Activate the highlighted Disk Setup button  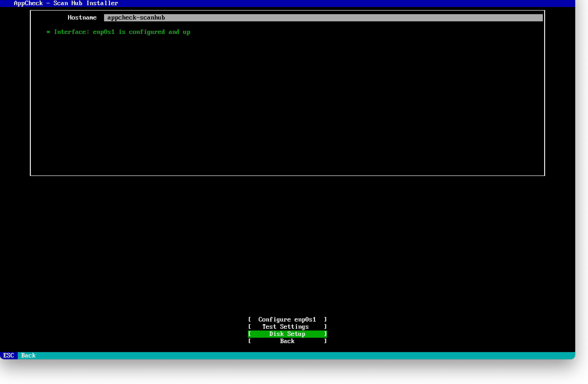coord(287,334)
